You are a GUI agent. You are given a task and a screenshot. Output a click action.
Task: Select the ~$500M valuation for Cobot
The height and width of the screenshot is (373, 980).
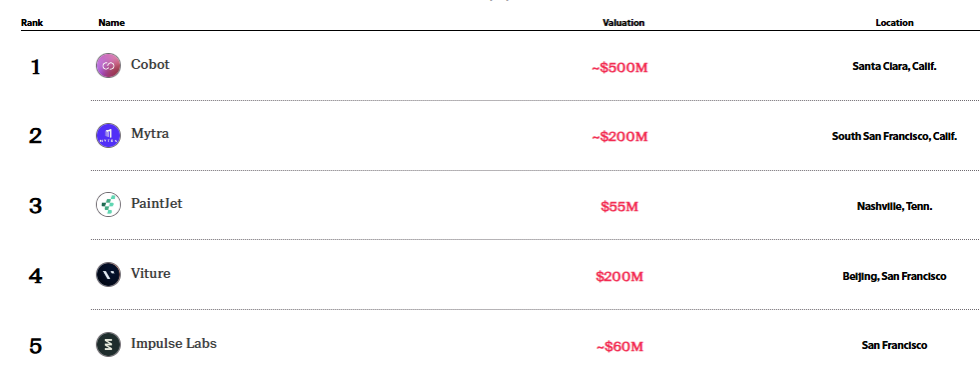pyautogui.click(x=620, y=68)
